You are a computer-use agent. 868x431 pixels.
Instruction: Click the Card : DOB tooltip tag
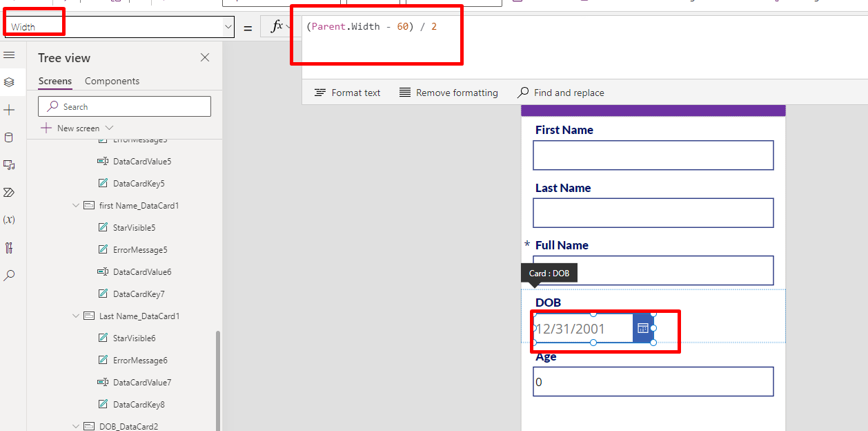tap(549, 273)
